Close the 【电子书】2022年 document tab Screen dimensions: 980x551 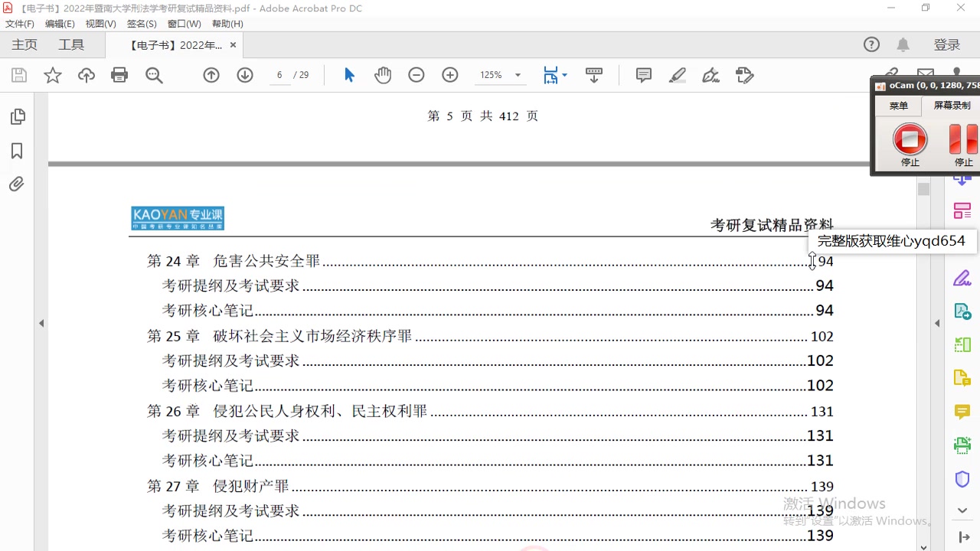(x=233, y=45)
